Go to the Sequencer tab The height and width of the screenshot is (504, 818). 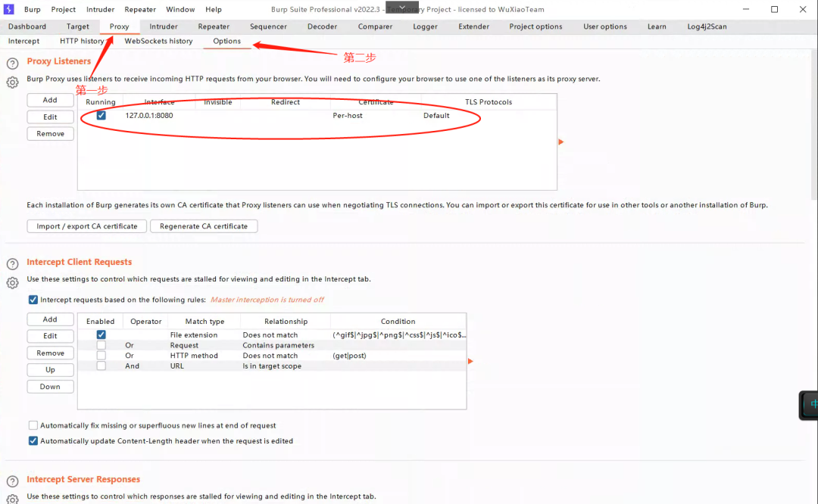click(268, 26)
